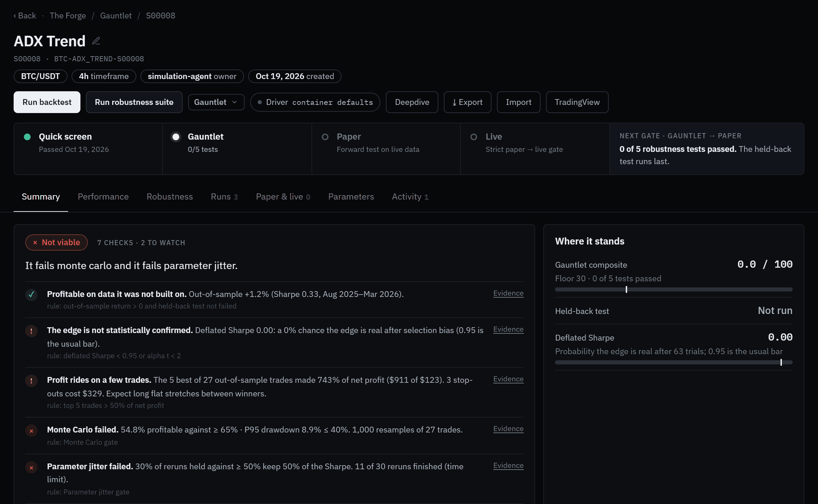Open Evidence for Parameter jitter failed
The width and height of the screenshot is (818, 504).
tap(508, 466)
